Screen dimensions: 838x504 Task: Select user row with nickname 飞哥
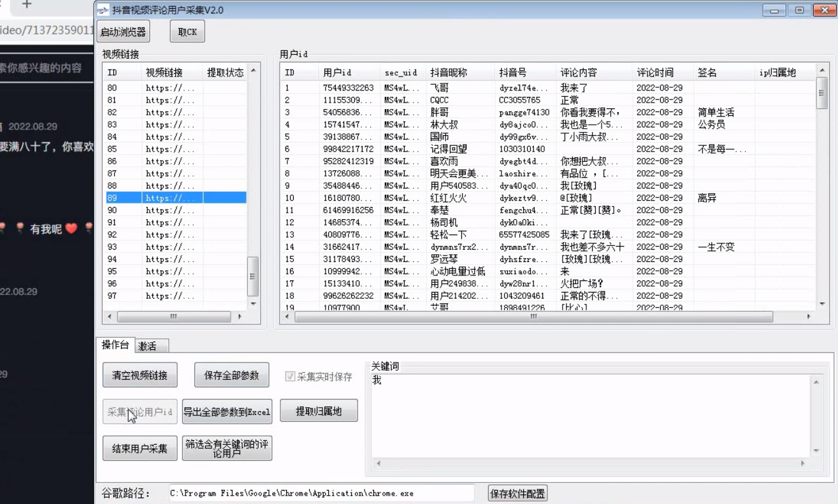pos(548,88)
